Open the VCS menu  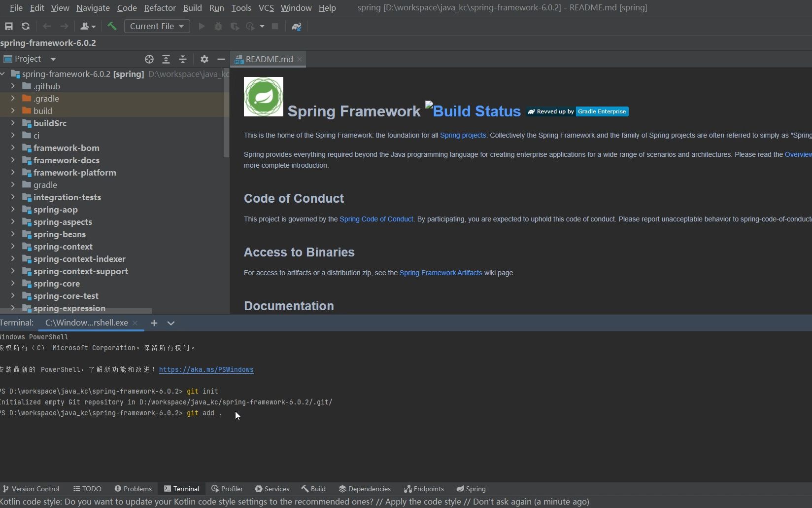[266, 8]
